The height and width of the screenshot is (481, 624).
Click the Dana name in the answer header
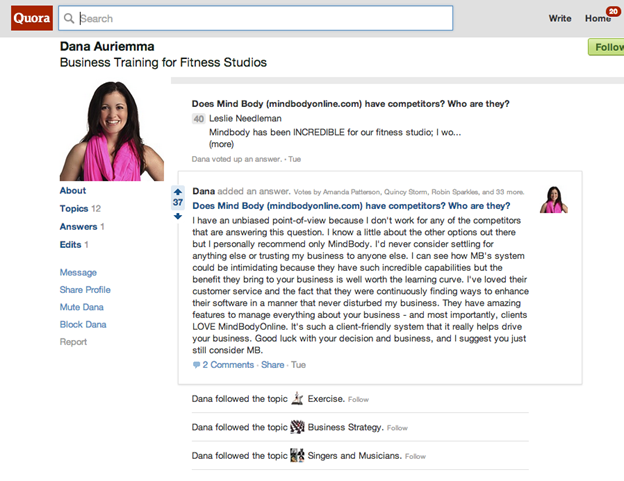click(203, 191)
